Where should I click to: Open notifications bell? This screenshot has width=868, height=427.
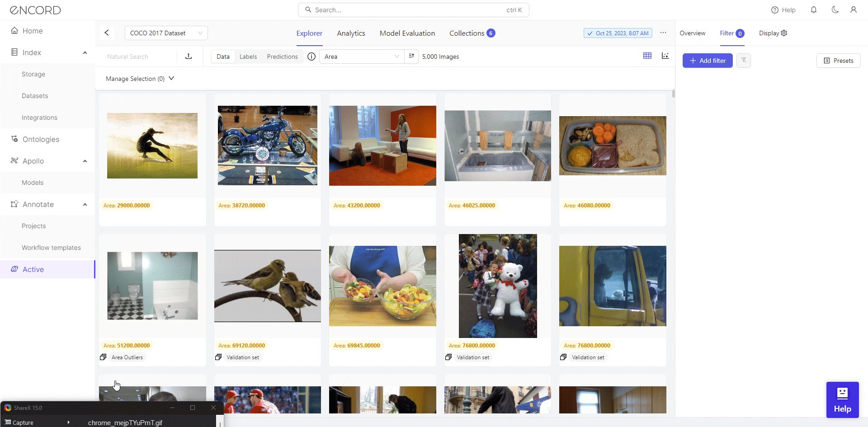click(814, 9)
